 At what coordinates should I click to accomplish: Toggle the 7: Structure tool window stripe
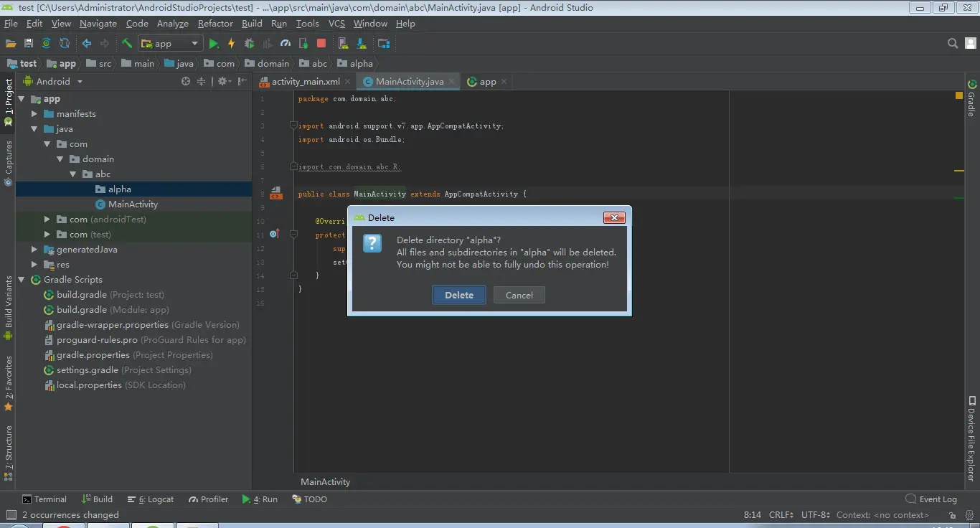coord(9,452)
